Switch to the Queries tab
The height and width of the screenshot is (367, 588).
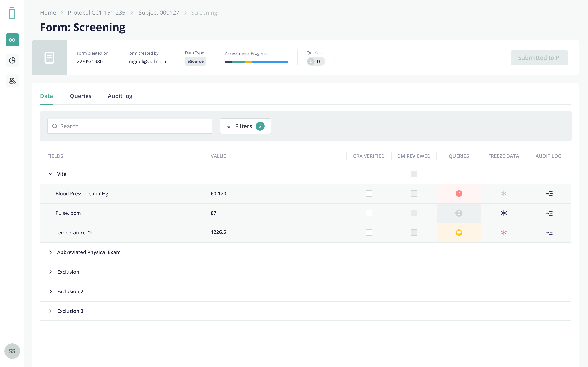[80, 96]
